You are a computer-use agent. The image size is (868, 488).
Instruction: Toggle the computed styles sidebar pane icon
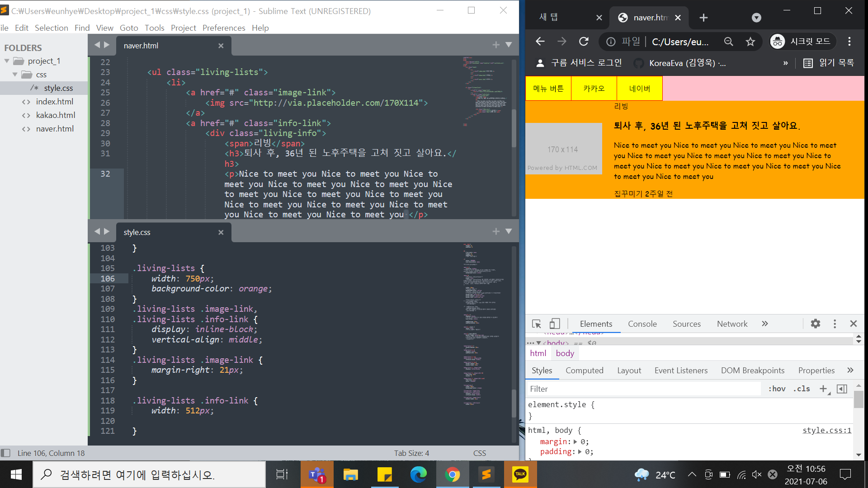tap(842, 389)
